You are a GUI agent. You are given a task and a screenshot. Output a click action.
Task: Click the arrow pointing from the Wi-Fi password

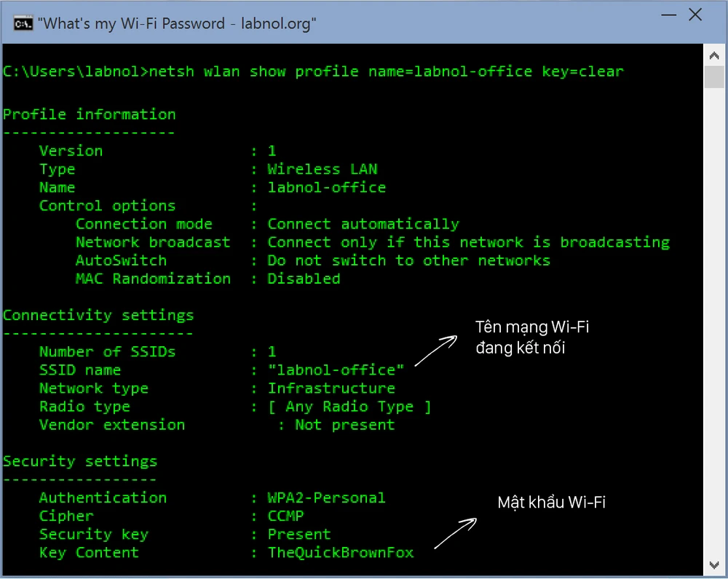point(455,534)
